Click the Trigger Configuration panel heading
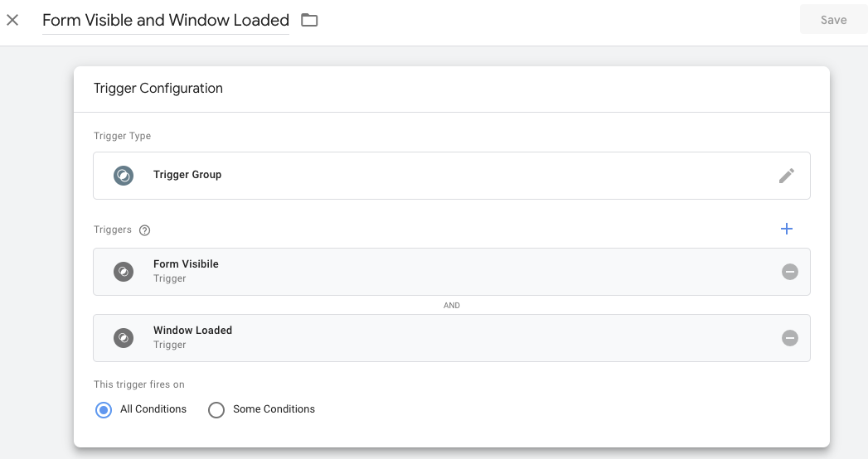Screen dimensions: 868x459 pyautogui.click(x=158, y=89)
